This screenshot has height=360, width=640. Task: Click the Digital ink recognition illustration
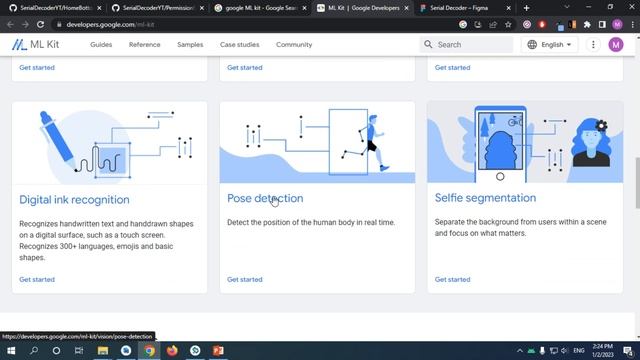(x=109, y=143)
